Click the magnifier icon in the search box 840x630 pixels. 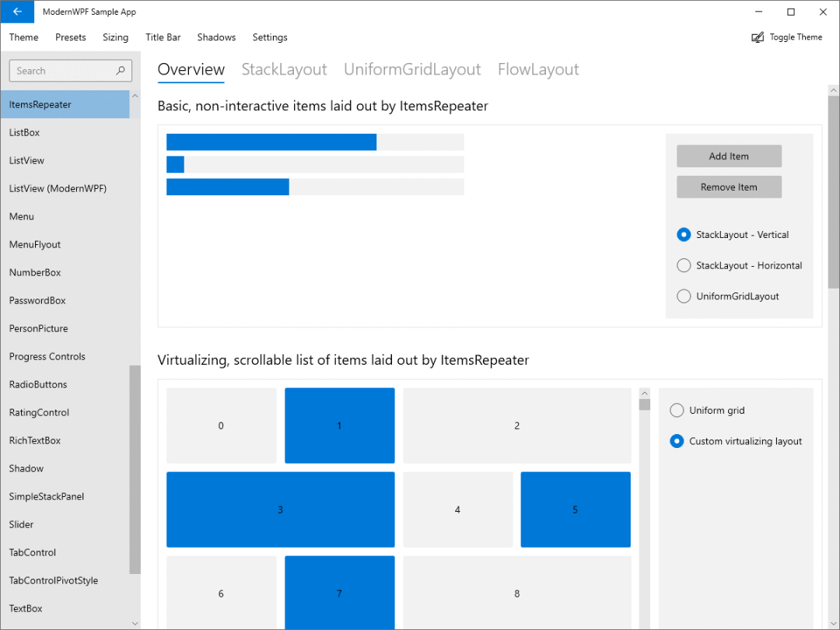click(121, 70)
